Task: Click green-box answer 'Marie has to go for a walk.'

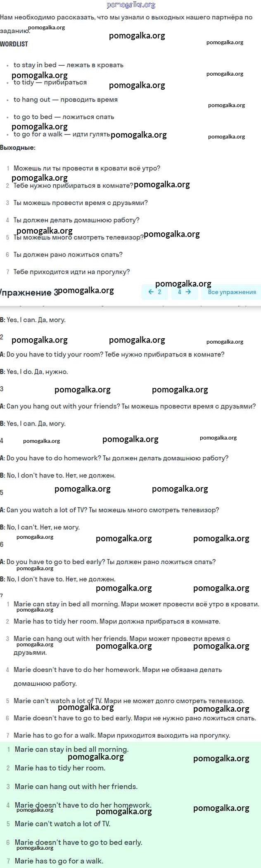Action: point(59,861)
